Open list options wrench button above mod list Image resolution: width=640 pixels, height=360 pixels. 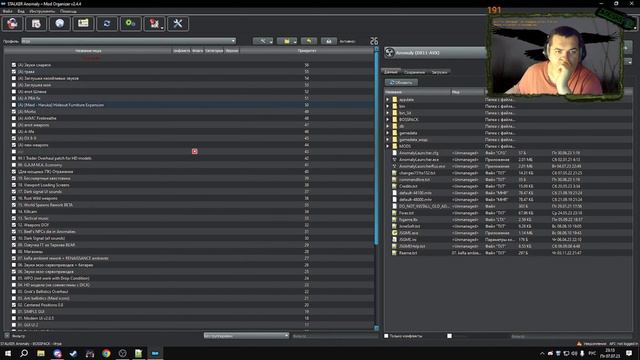pos(263,41)
